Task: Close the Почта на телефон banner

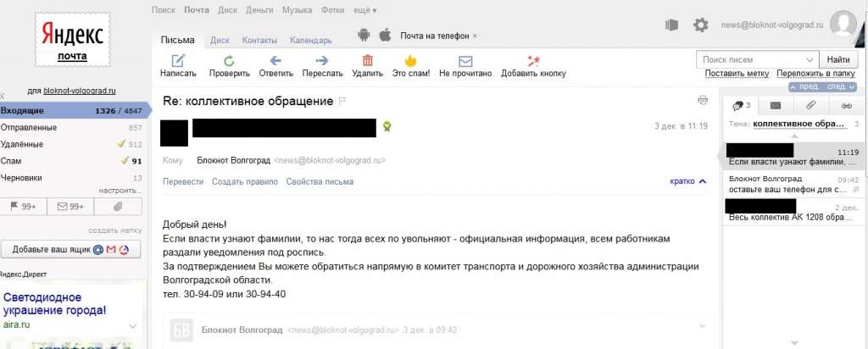Action: point(475,36)
